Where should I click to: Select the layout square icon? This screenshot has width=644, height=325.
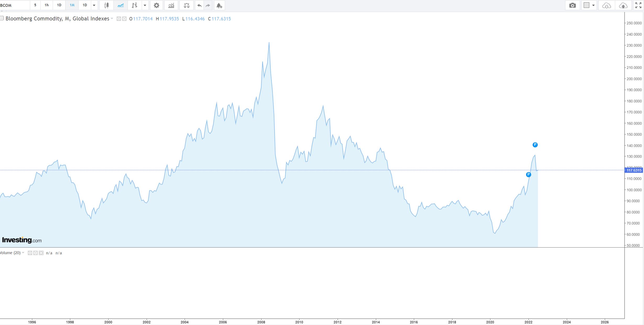pyautogui.click(x=586, y=5)
